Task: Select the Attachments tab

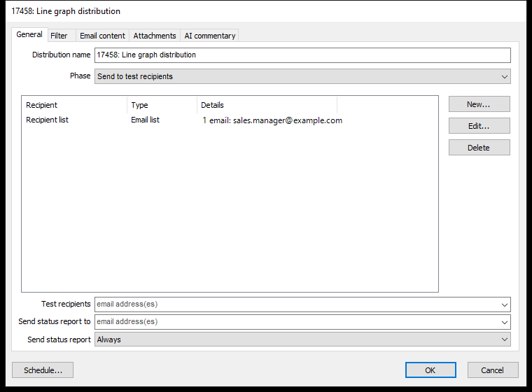Action: pyautogui.click(x=155, y=36)
